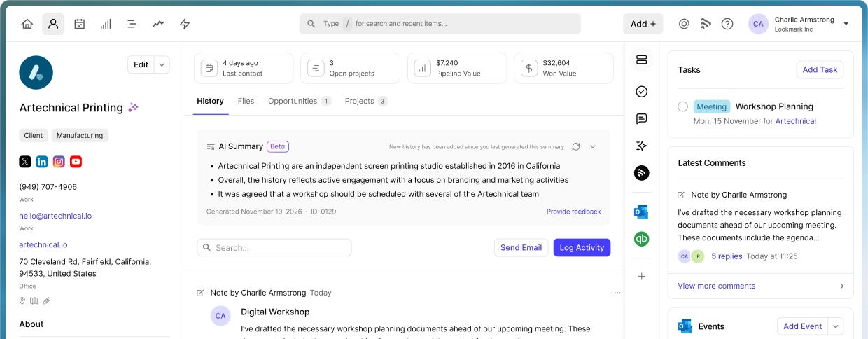Click the @ mentions icon
This screenshot has height=339, width=868.
point(684,24)
